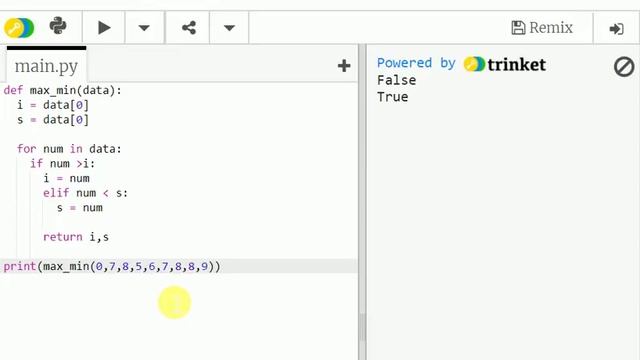Open the Powered by trinket link
This screenshot has width=640, height=360.
pos(461,64)
